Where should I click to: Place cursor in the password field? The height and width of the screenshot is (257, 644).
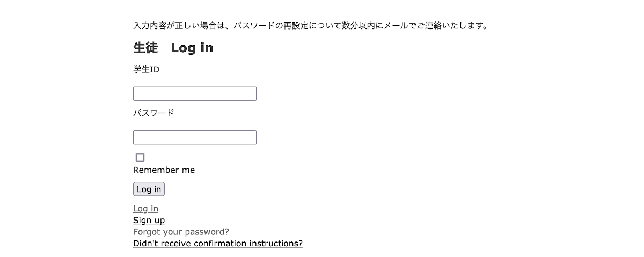(x=194, y=138)
